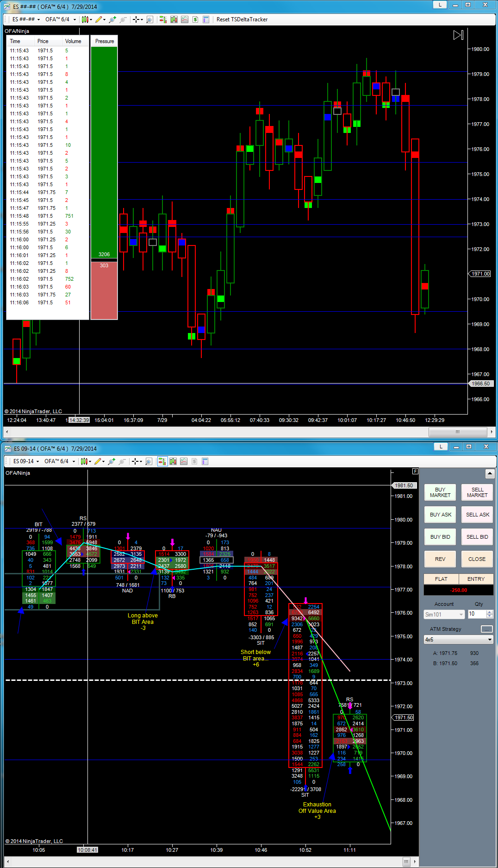Open chart style candlestick icon in ES 09-14 window

click(x=84, y=461)
